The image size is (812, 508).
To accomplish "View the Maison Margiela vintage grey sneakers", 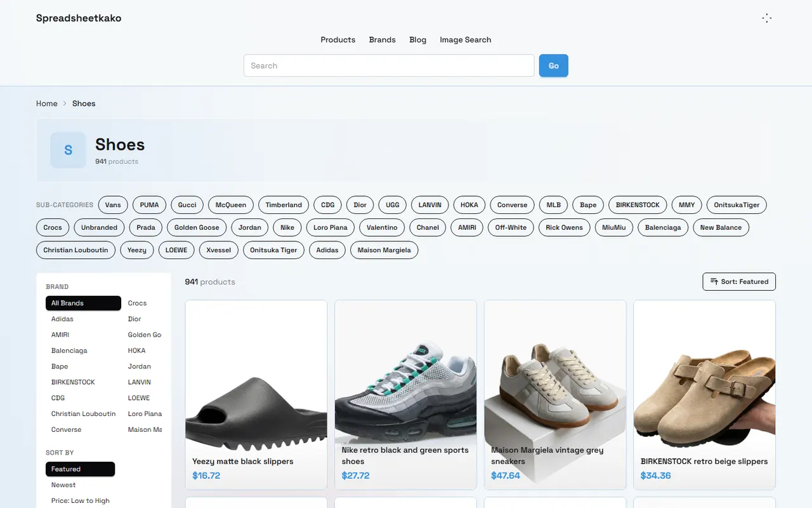I will point(555,394).
